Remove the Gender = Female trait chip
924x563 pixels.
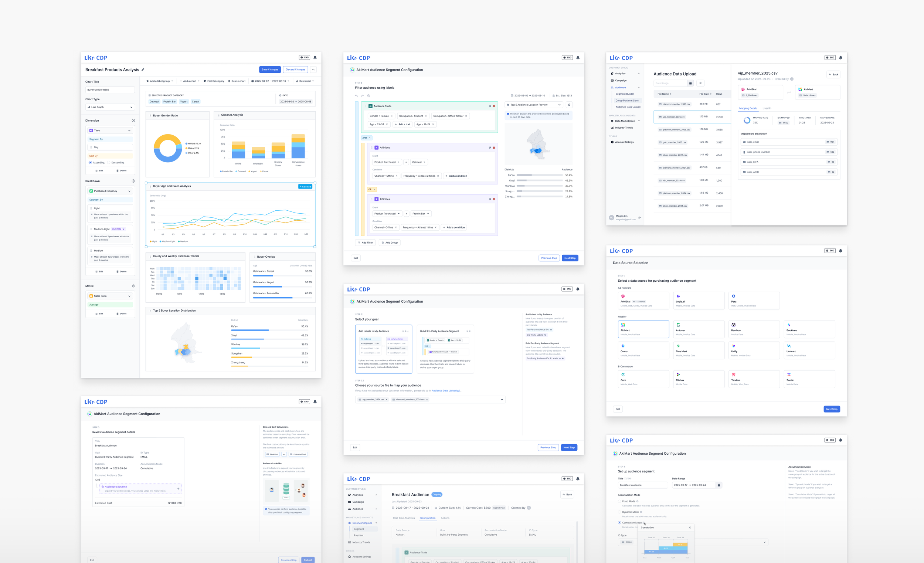pyautogui.click(x=391, y=116)
